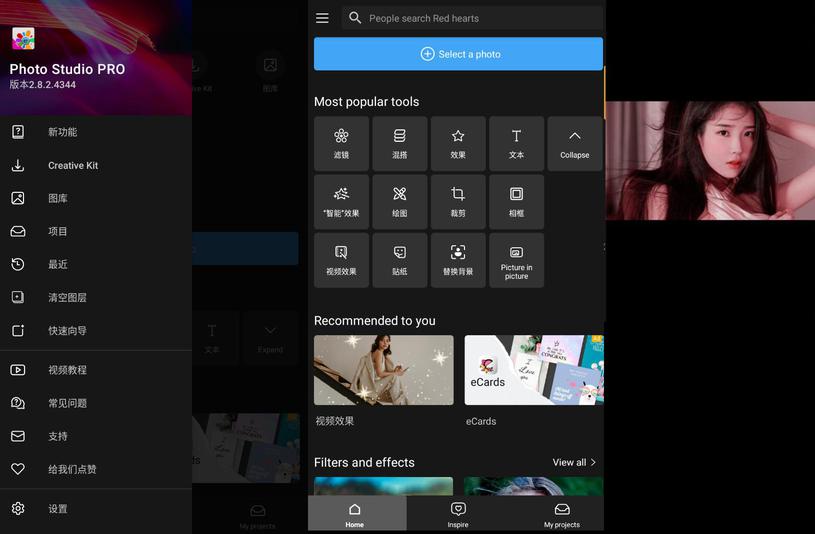
Task: Open the 效果 effects tool
Action: pyautogui.click(x=458, y=143)
